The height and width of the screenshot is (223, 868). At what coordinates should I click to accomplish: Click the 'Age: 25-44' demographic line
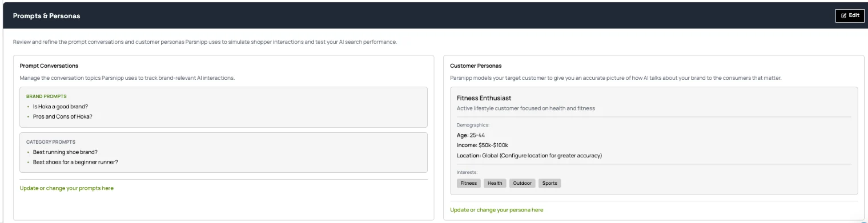tap(471, 136)
